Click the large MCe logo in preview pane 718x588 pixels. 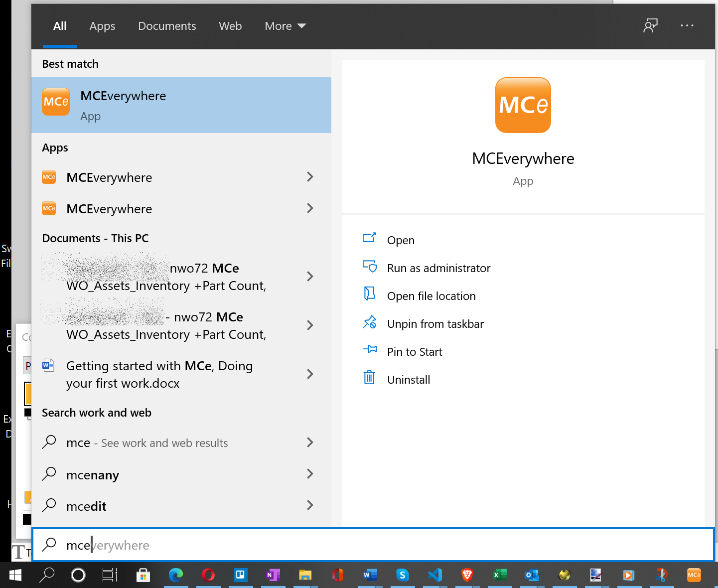pyautogui.click(x=523, y=105)
